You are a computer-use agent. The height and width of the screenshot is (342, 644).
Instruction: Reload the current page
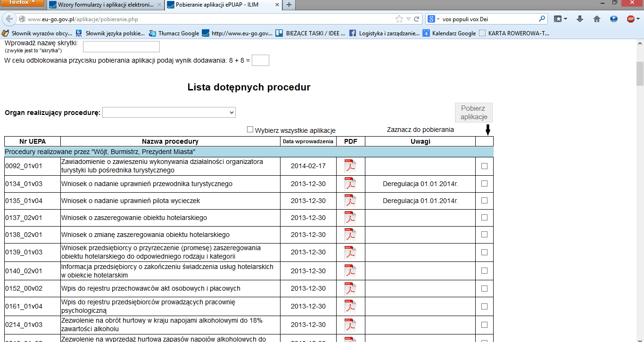pos(417,19)
